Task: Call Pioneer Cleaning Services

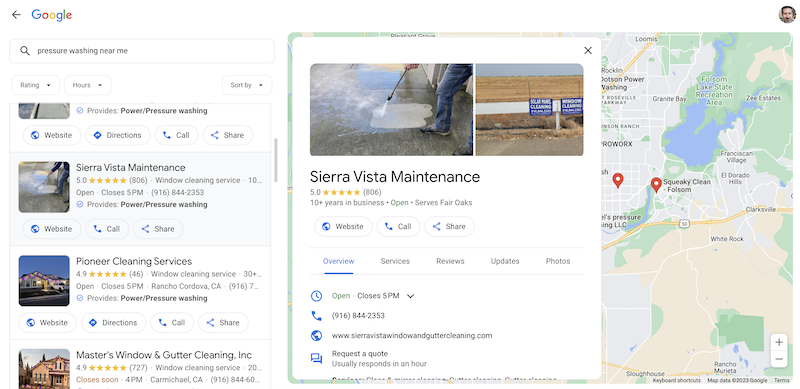Action: pos(172,323)
